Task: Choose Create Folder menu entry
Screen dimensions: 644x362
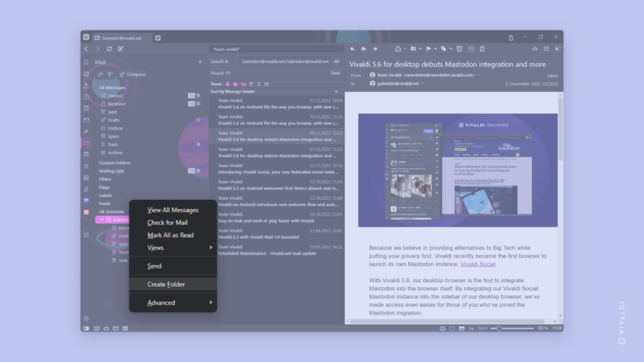Action: [x=173, y=284]
